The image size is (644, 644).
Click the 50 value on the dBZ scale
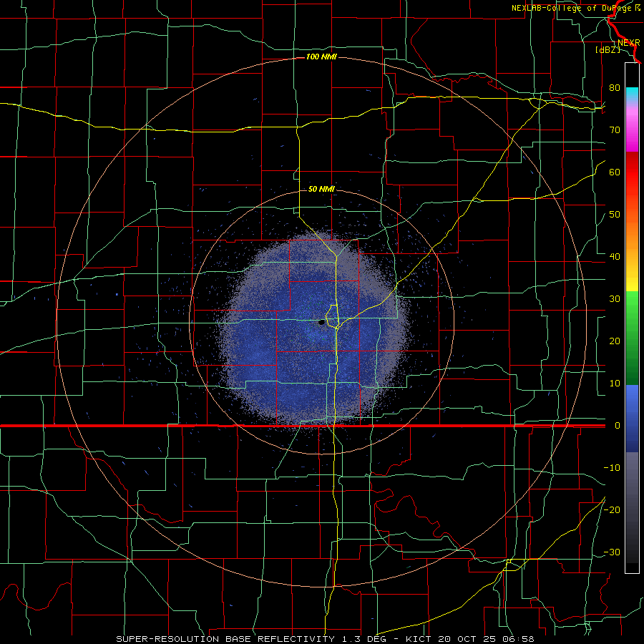[615, 215]
